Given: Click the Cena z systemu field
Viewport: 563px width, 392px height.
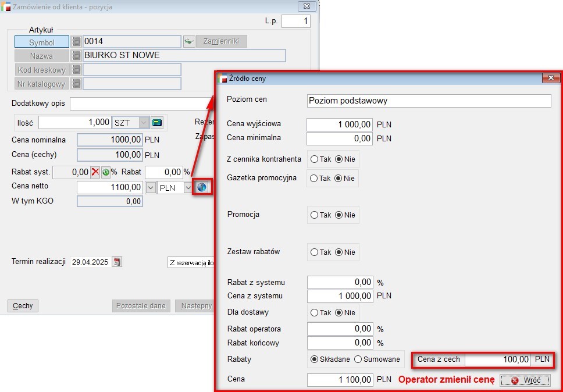Looking at the screenshot, I should (x=340, y=296).
